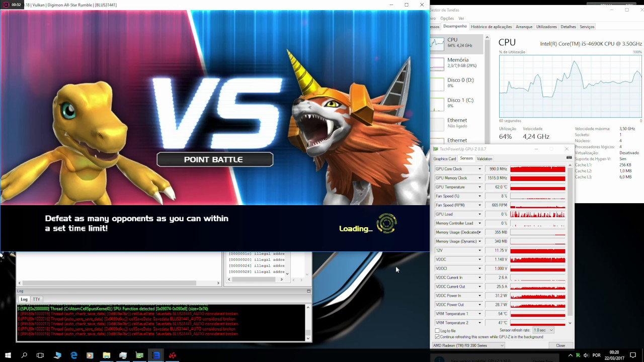This screenshot has height=362, width=644.
Task: Open Utilizadores tab in Task Manager
Action: [x=546, y=27]
